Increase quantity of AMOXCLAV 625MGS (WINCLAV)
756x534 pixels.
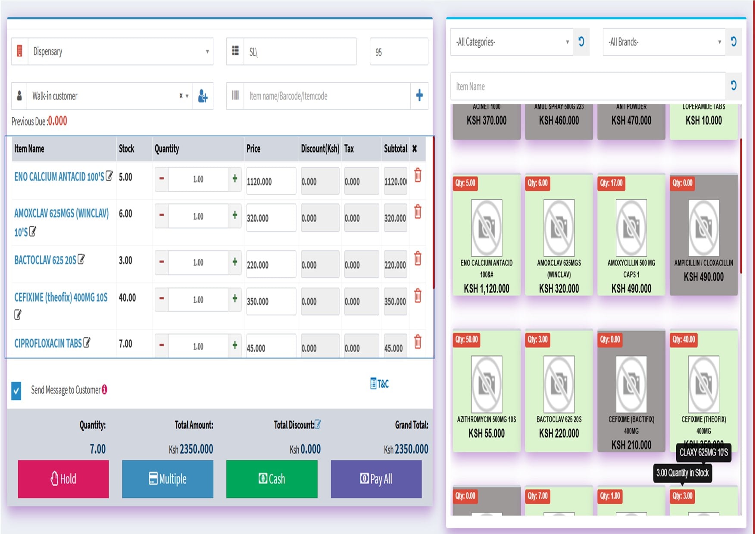235,216
